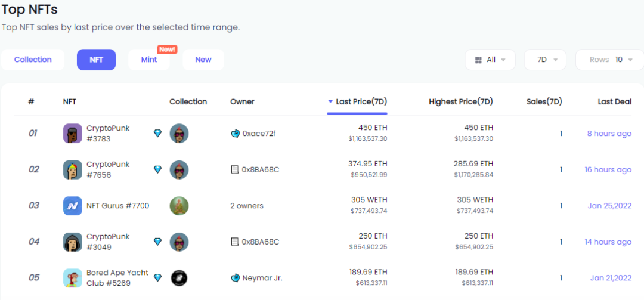
Task: Switch to the New tab
Action: click(x=203, y=60)
